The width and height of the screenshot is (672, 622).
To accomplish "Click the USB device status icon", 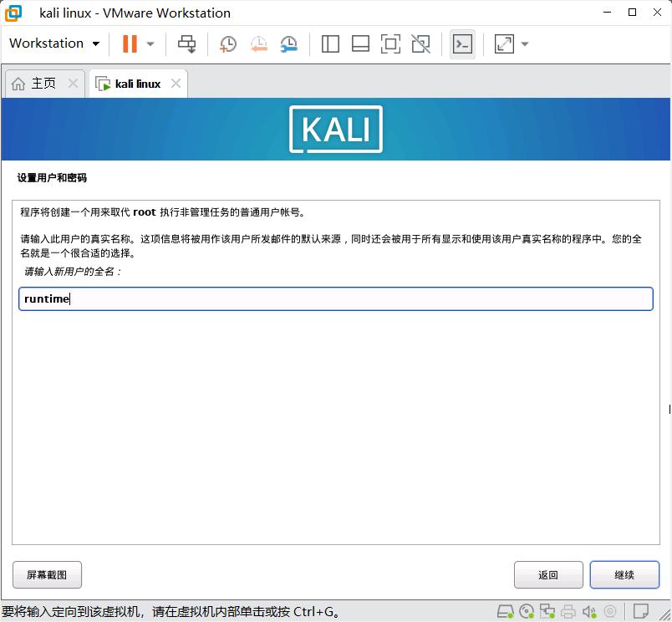I will coord(610,611).
